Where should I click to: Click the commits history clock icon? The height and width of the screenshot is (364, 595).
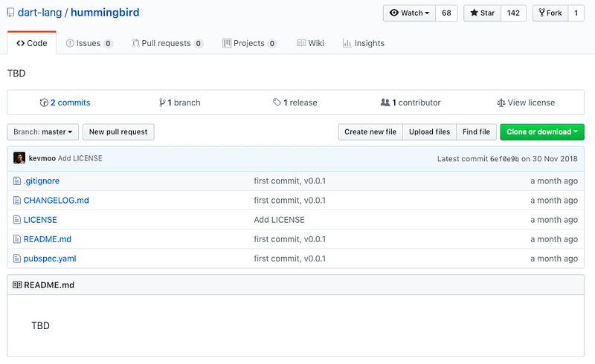pyautogui.click(x=44, y=103)
